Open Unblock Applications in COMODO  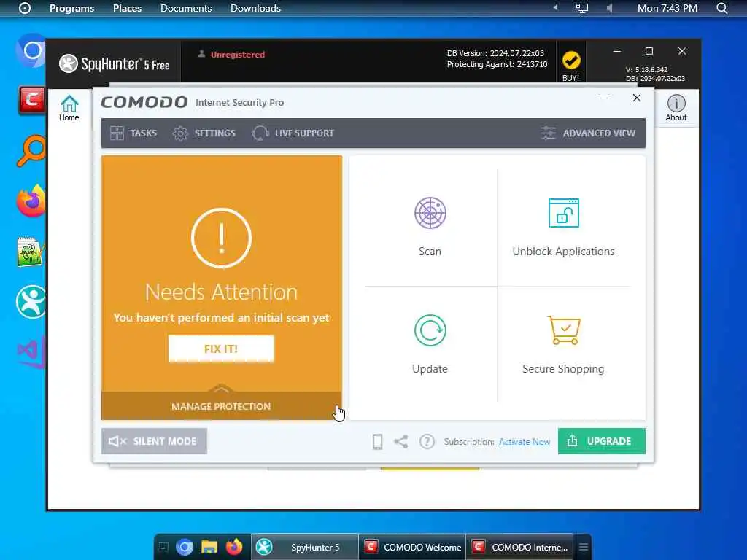click(x=563, y=227)
